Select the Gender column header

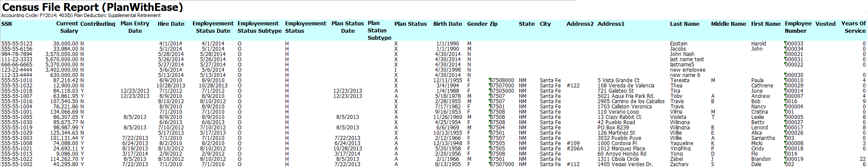(477, 24)
